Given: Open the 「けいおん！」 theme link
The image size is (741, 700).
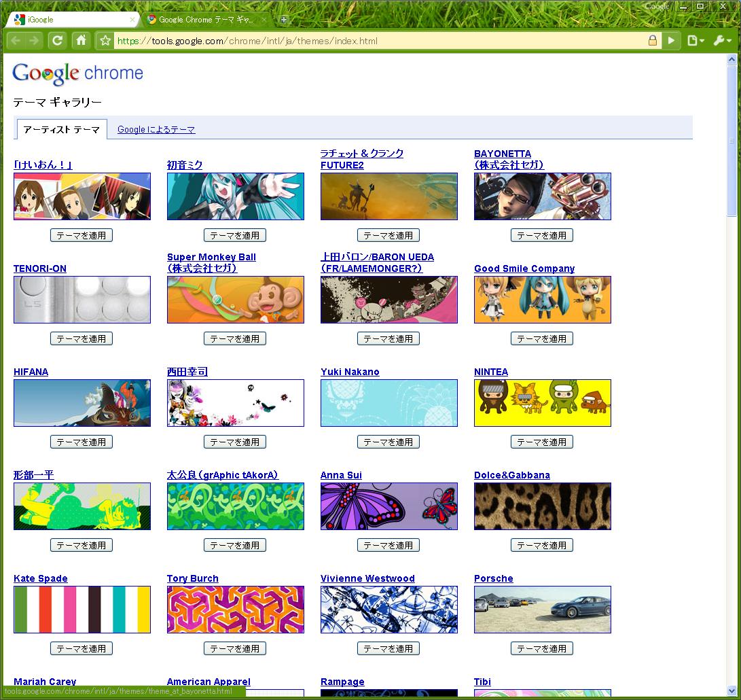Looking at the screenshot, I should tap(43, 164).
